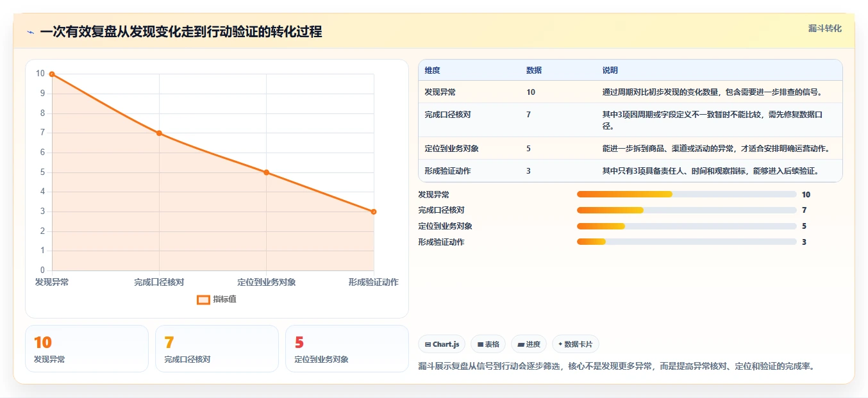This screenshot has height=398, width=868.
Task: Click the x-axis label 定位到业务对象
Action: pos(267,282)
